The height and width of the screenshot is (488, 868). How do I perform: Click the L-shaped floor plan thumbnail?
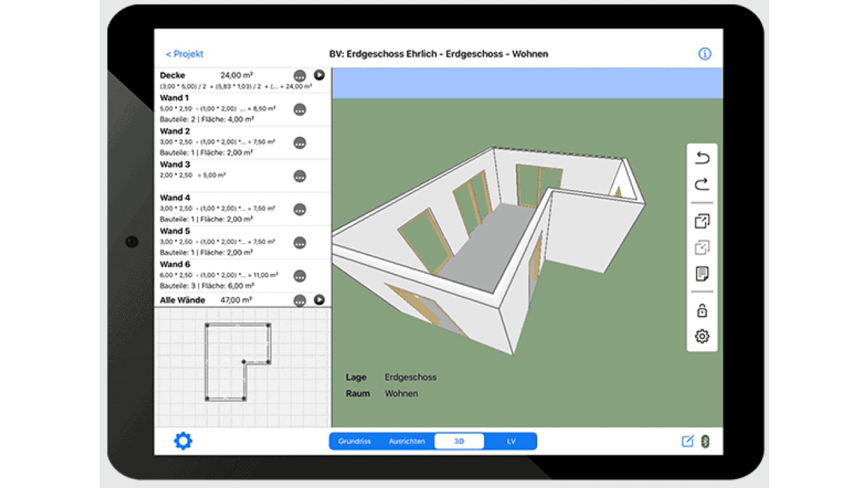coord(238,362)
